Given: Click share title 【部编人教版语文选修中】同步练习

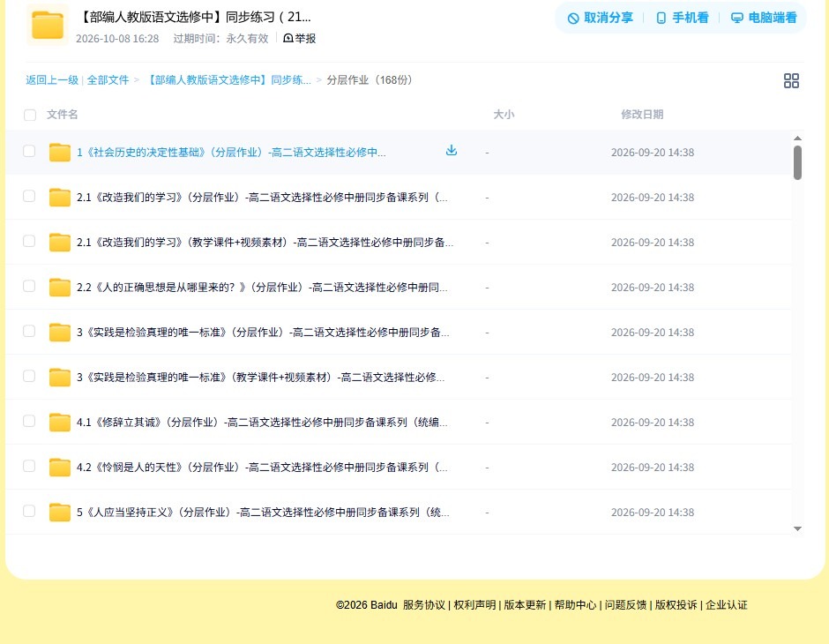Looking at the screenshot, I should pos(194,18).
